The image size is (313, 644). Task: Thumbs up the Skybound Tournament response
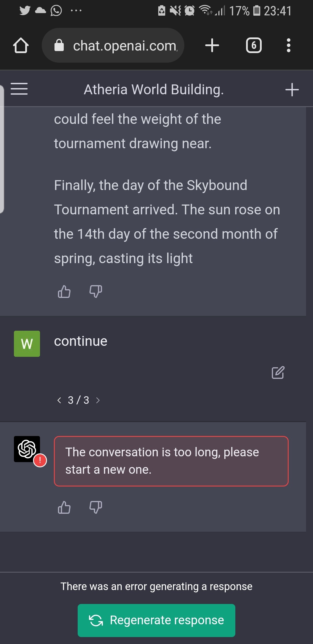click(64, 292)
